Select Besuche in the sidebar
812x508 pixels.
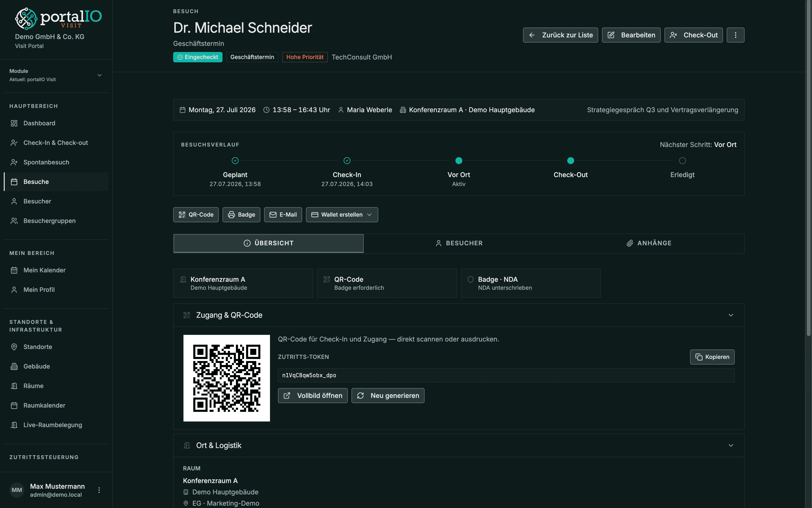pyautogui.click(x=56, y=182)
